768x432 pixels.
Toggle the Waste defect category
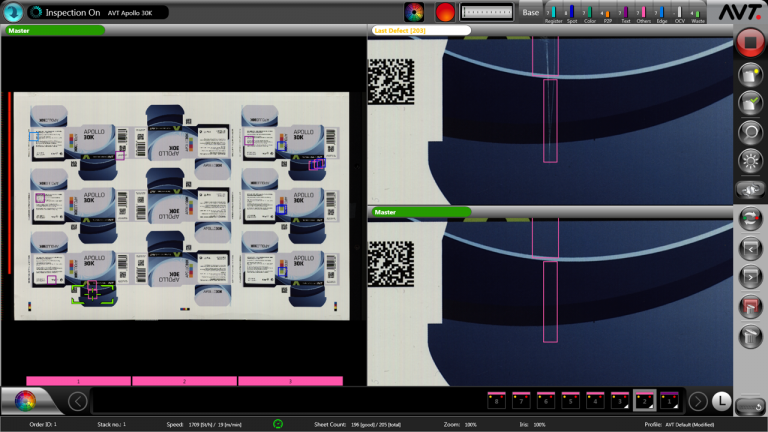(697, 14)
